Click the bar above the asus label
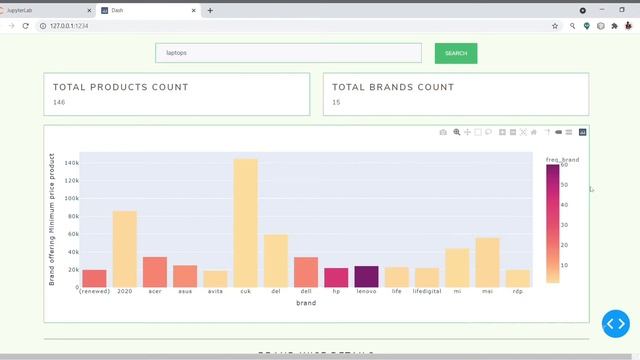Screen dimensions: 640x360 pos(185,276)
